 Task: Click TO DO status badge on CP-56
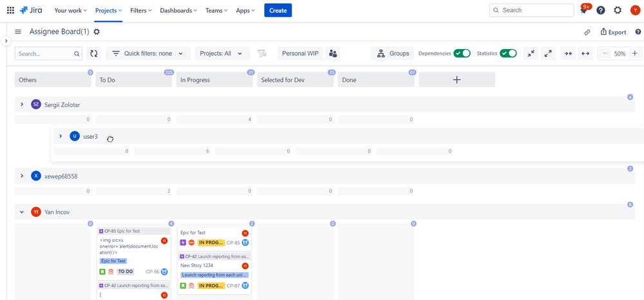(125, 272)
